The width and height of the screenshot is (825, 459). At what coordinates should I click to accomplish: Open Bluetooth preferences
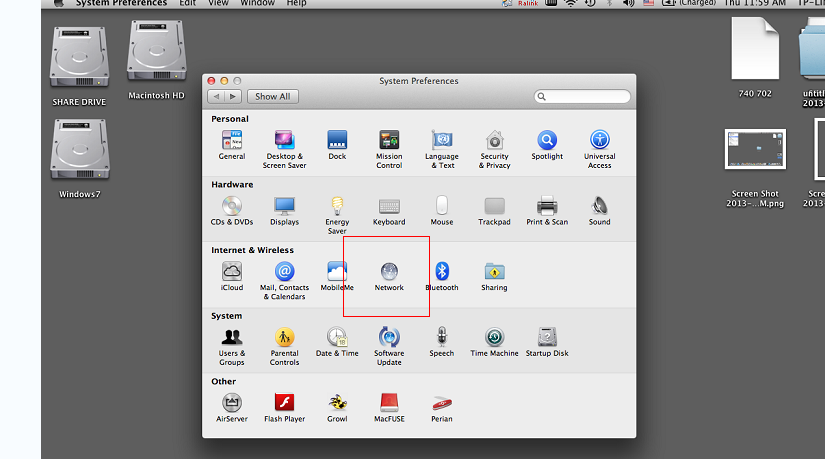pyautogui.click(x=442, y=276)
